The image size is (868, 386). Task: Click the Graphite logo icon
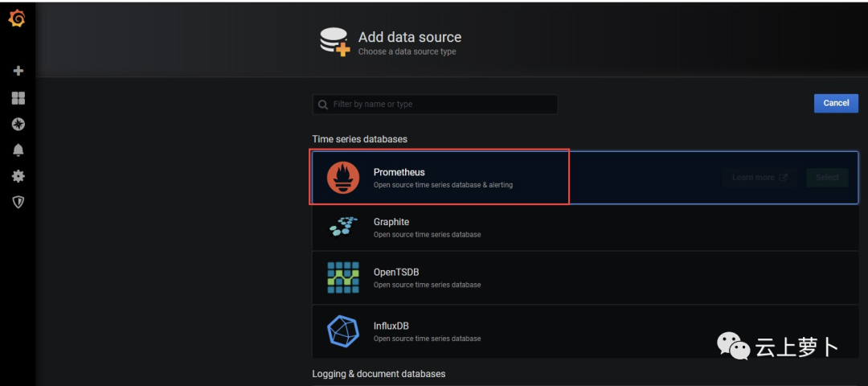point(343,227)
